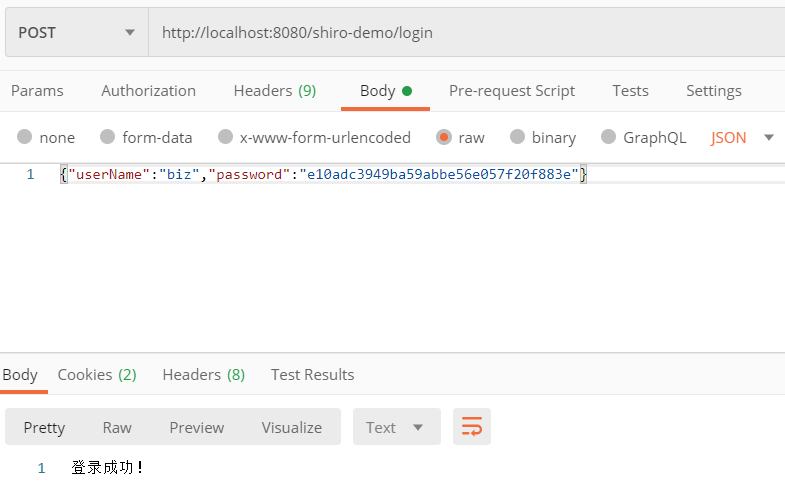The height and width of the screenshot is (489, 785).
Task: Click the Raw response view button
Action: 117,427
